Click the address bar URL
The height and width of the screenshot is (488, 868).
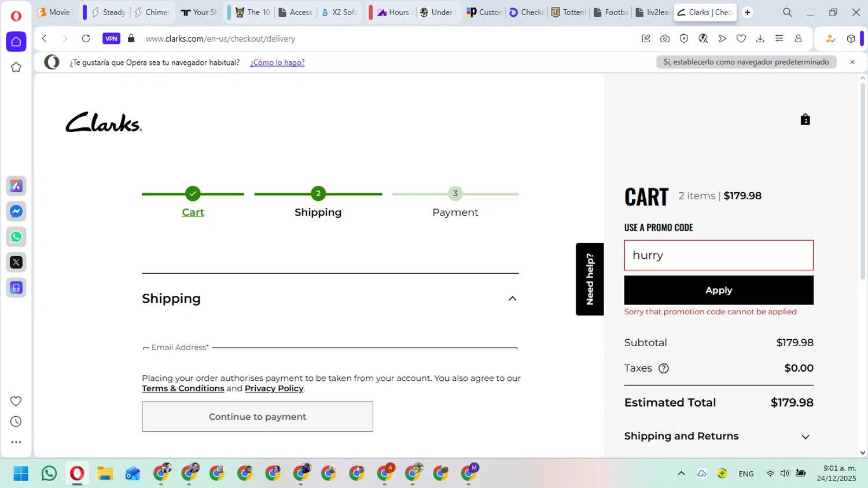tap(220, 39)
